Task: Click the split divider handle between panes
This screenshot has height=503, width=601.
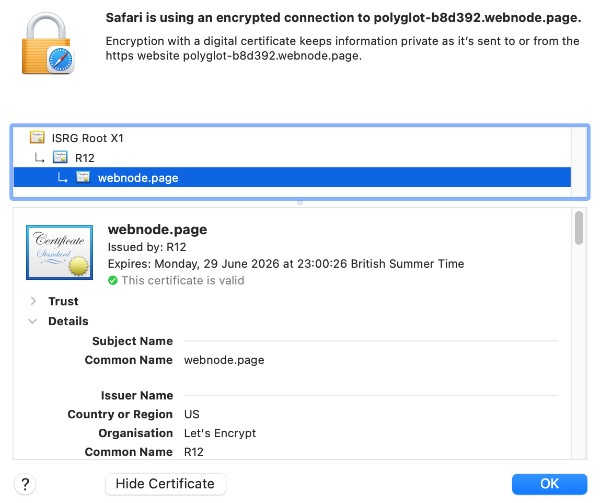Action: coord(300,202)
